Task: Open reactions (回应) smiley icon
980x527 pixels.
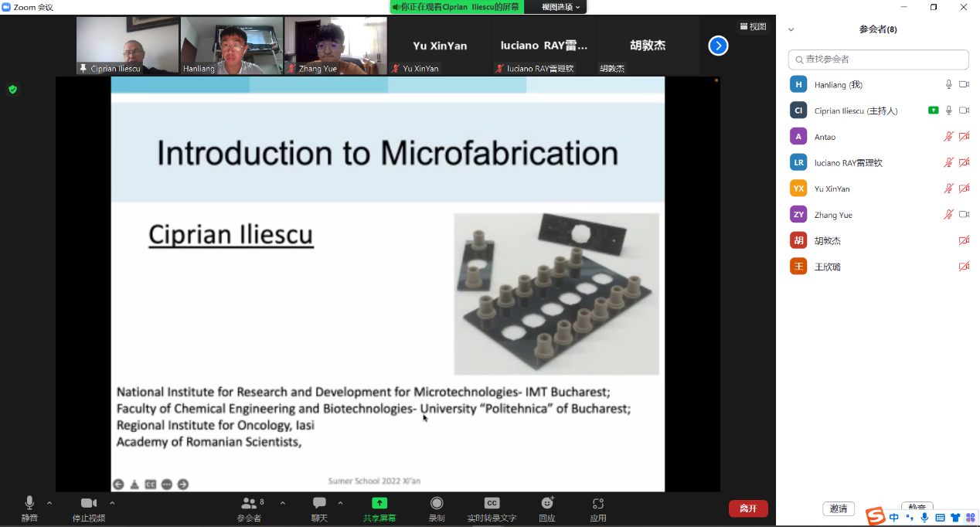Action: 547,503
